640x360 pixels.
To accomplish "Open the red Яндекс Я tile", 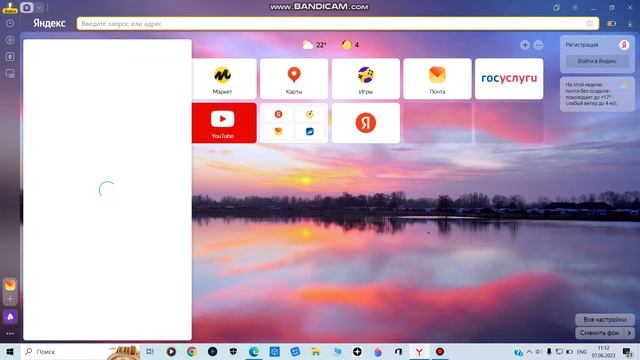I will pos(366,123).
